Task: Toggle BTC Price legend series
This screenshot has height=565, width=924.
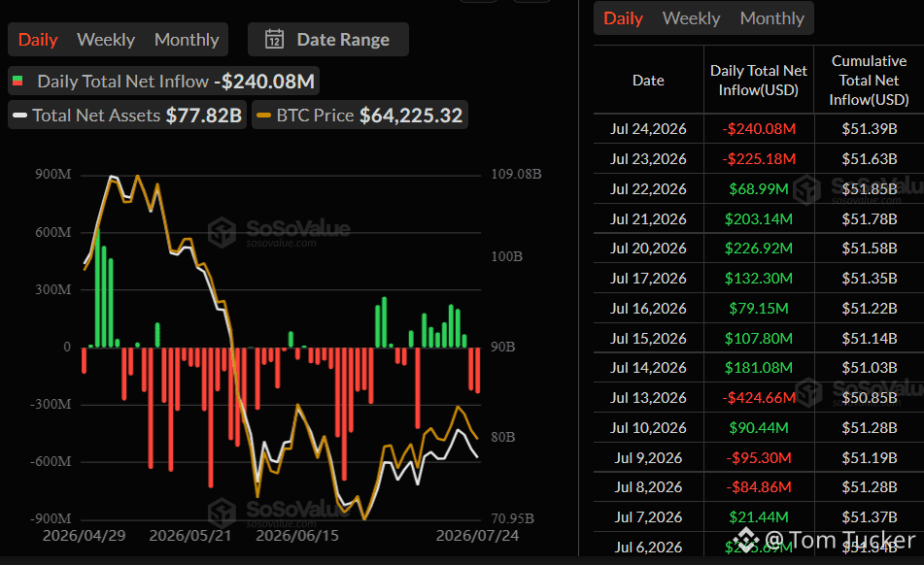Action: pos(360,115)
